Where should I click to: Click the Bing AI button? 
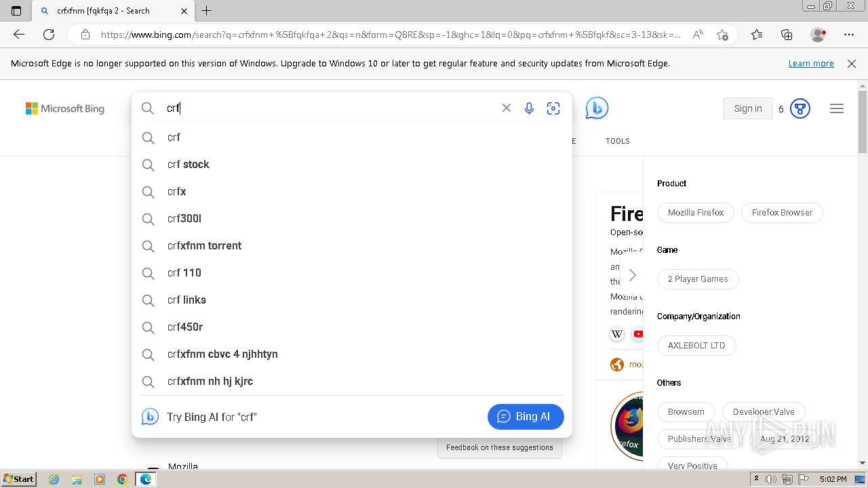[526, 416]
